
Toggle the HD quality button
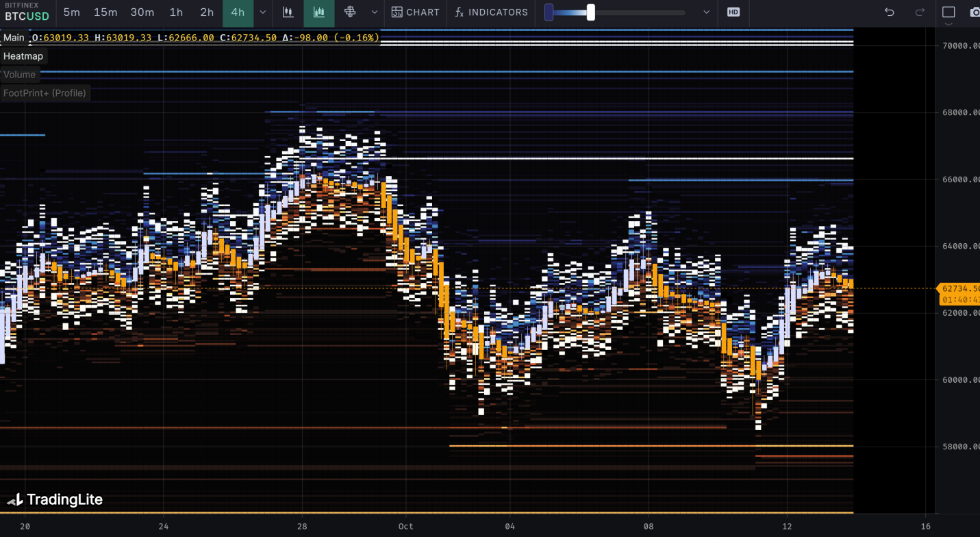pyautogui.click(x=733, y=12)
